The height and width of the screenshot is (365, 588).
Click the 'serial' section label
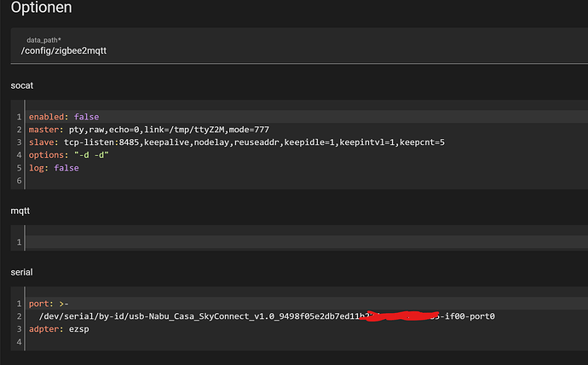21,272
